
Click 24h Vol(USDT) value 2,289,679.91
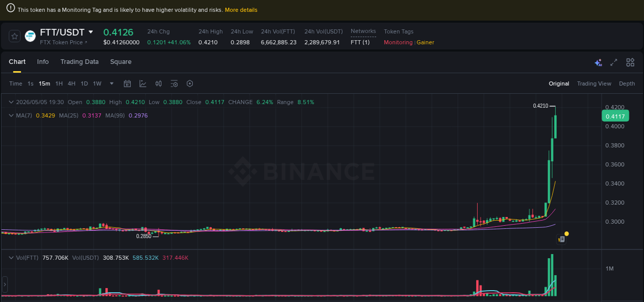(322, 42)
